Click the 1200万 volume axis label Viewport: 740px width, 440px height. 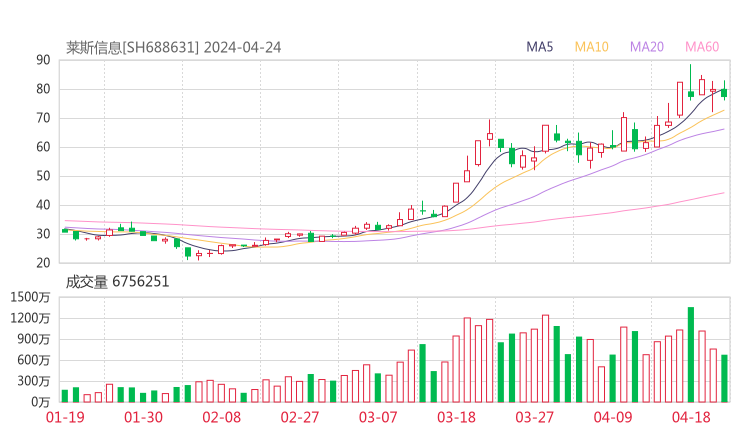(30, 319)
